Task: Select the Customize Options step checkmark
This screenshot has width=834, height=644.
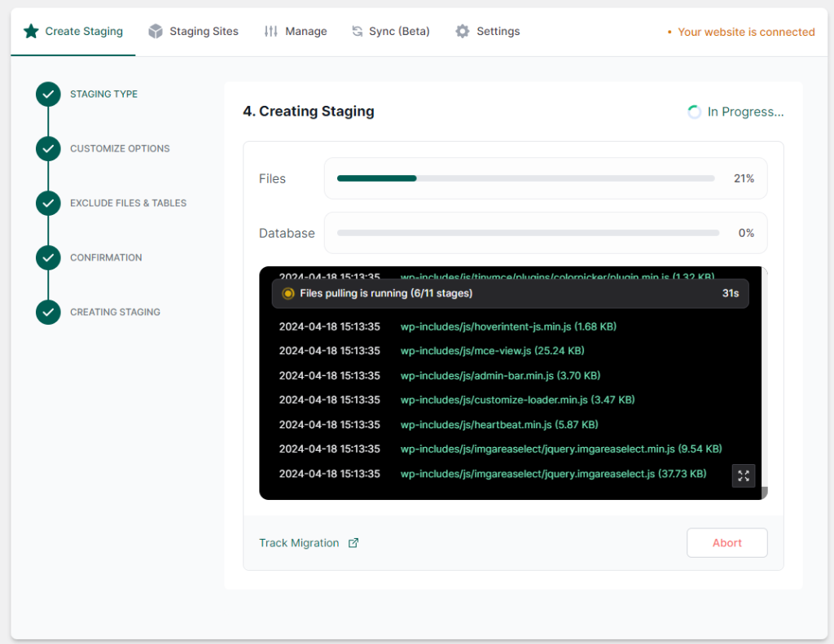Action: pos(48,148)
